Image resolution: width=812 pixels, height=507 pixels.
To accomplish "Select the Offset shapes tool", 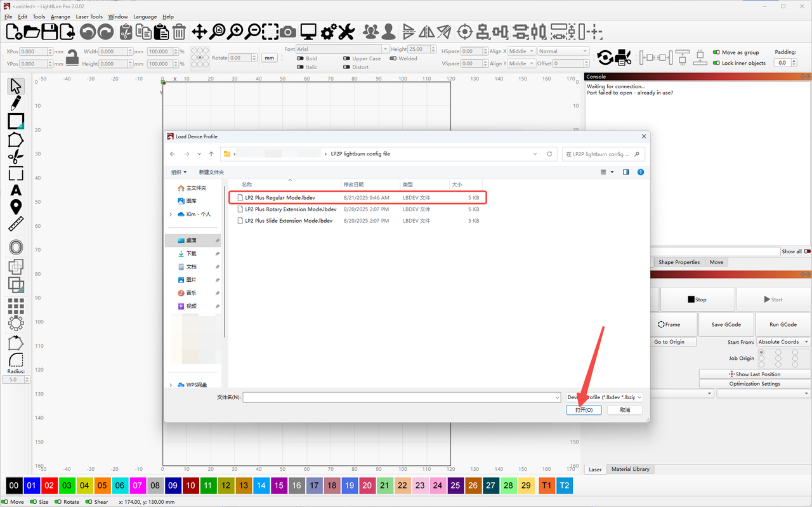I will pyautogui.click(x=16, y=247).
